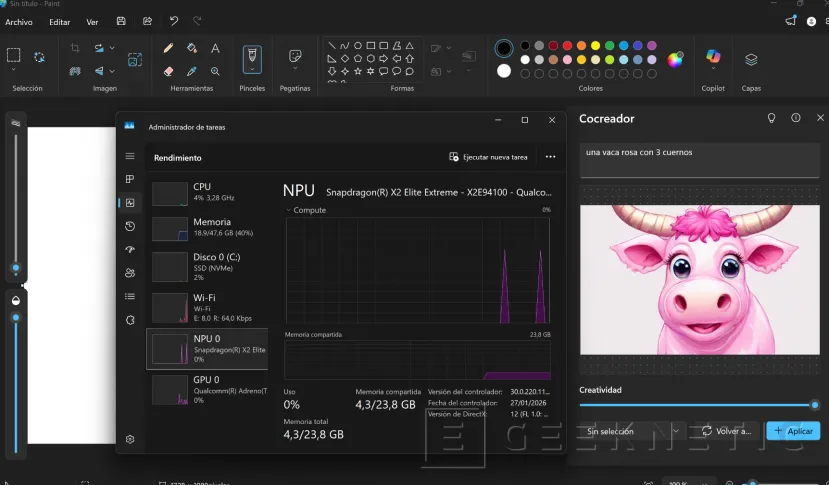Activate the Text tool
Screen dimensions: 829x485
point(215,48)
